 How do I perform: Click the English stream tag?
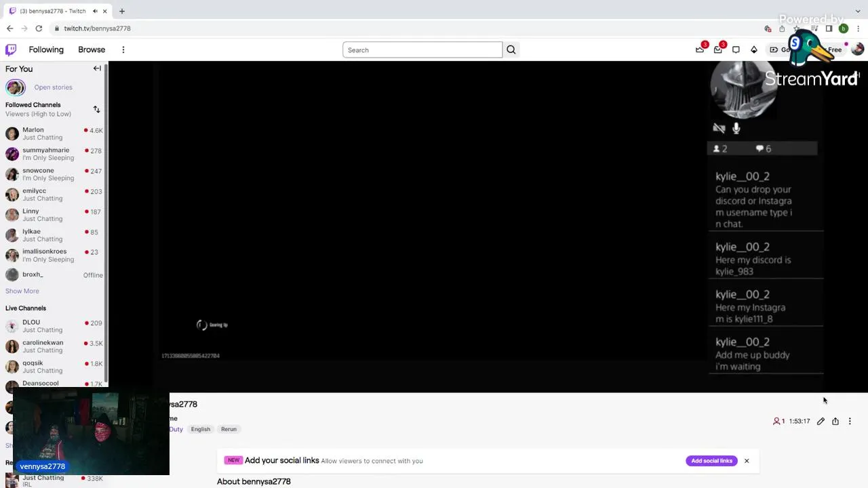coord(201,429)
